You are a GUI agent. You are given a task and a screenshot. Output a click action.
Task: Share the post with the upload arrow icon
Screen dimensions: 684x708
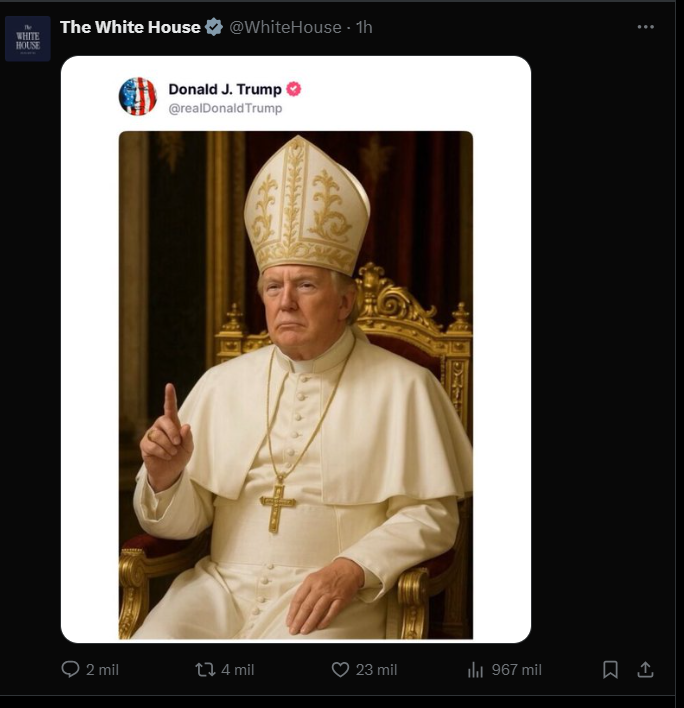(x=646, y=669)
